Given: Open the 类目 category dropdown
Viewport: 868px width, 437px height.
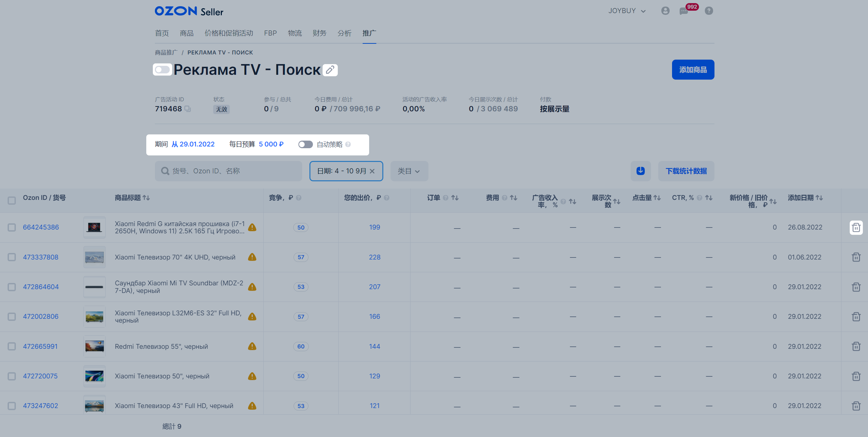Looking at the screenshot, I should pos(409,171).
